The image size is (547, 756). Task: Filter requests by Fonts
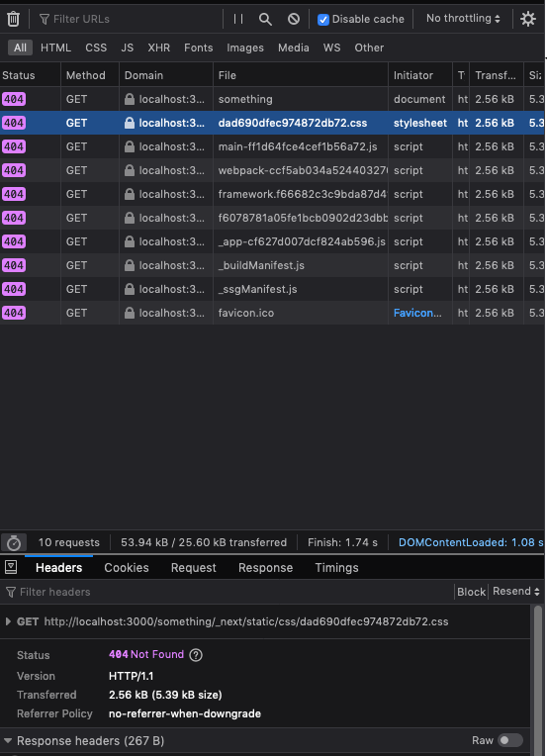point(199,47)
